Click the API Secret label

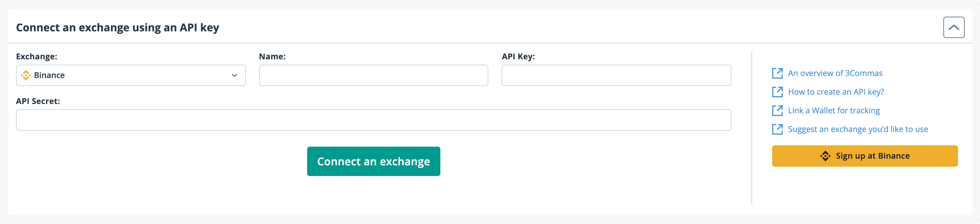click(38, 101)
